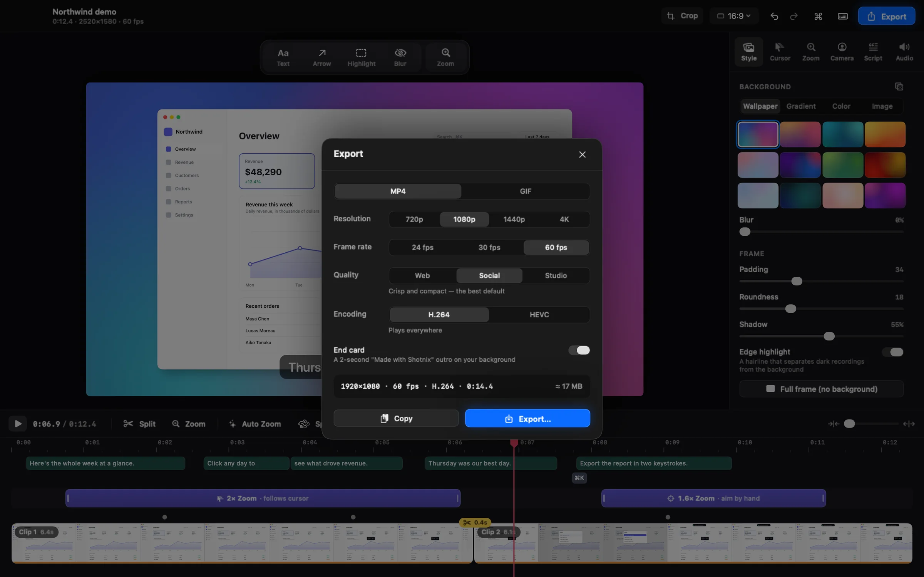
Task: Open the 16:9 aspect ratio dropdown
Action: 734,16
